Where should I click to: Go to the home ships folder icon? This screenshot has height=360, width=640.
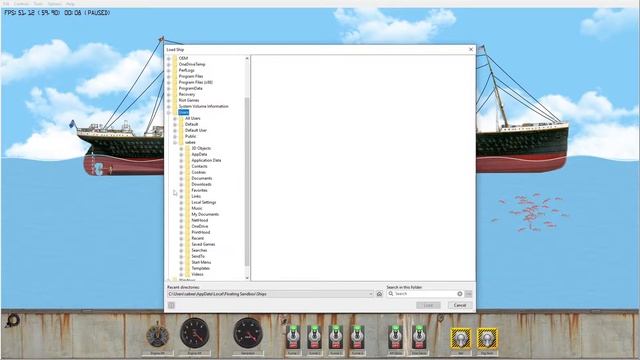(x=379, y=294)
